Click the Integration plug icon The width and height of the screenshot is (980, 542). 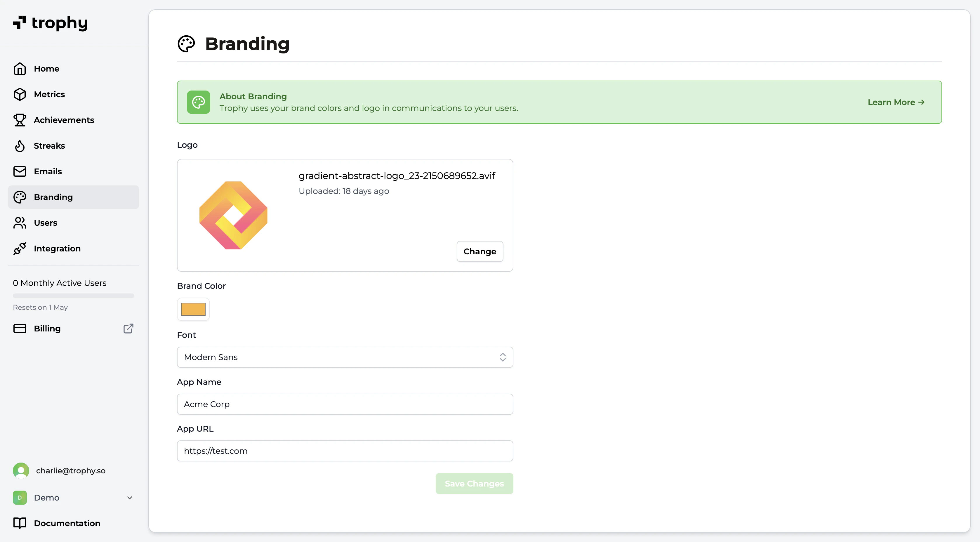tap(20, 249)
